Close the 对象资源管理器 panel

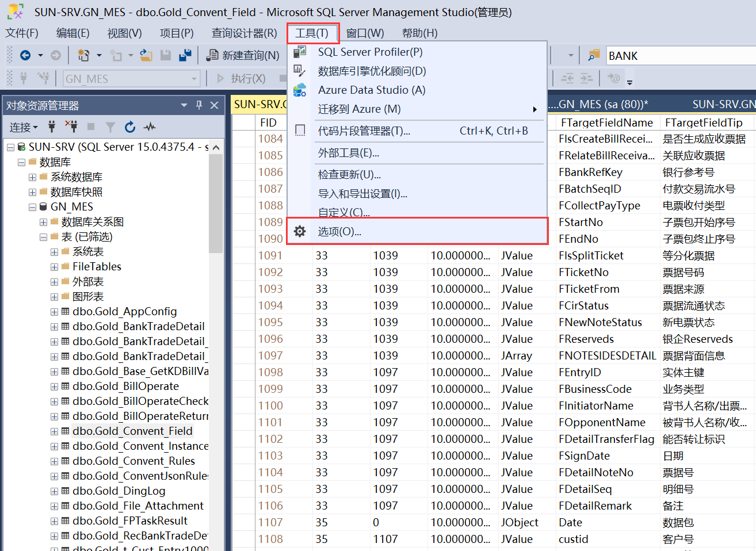(214, 105)
